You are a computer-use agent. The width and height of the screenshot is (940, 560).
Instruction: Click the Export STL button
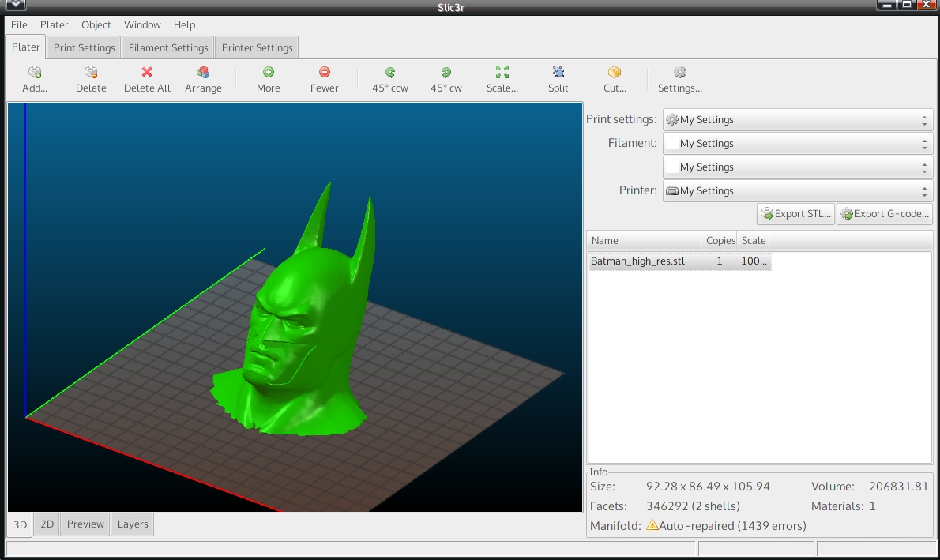(x=796, y=214)
